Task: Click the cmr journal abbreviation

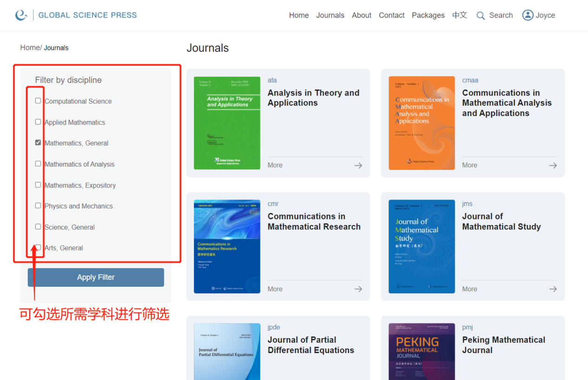Action: pyautogui.click(x=273, y=204)
